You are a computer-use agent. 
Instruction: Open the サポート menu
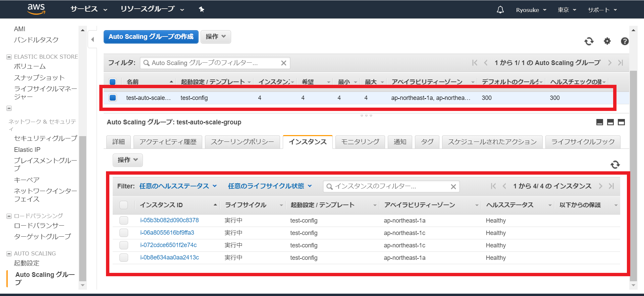(602, 10)
